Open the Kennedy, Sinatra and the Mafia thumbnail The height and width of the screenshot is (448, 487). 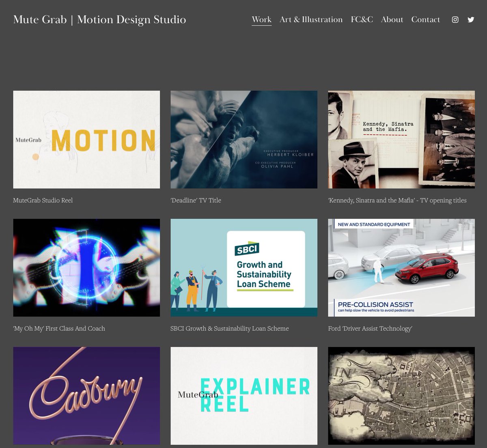point(401,140)
